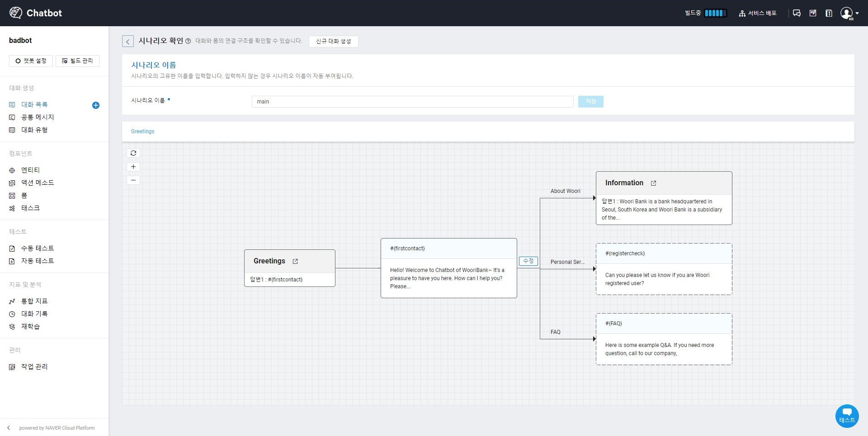
Task: Open 대화 기록 in sidebar
Action: pyautogui.click(x=34, y=314)
